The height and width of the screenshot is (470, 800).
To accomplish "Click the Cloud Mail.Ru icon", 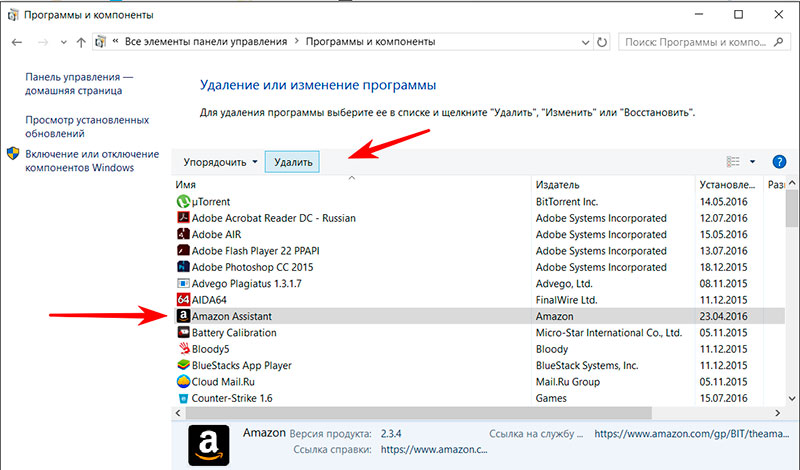I will (x=183, y=381).
